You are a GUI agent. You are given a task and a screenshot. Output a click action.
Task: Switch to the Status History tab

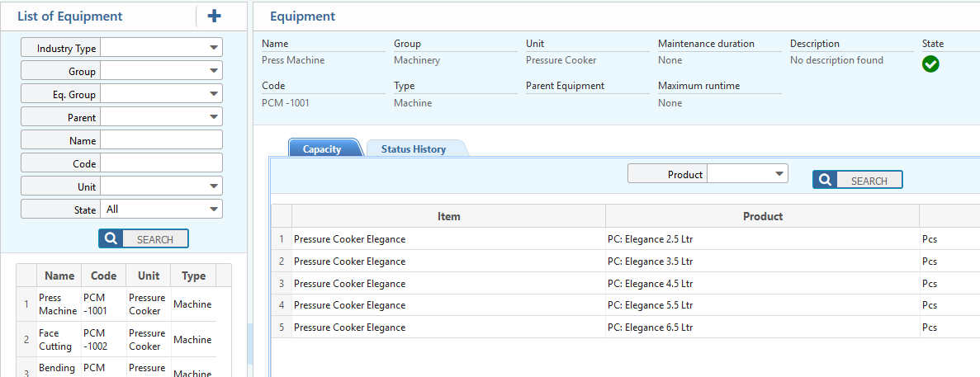(413, 149)
